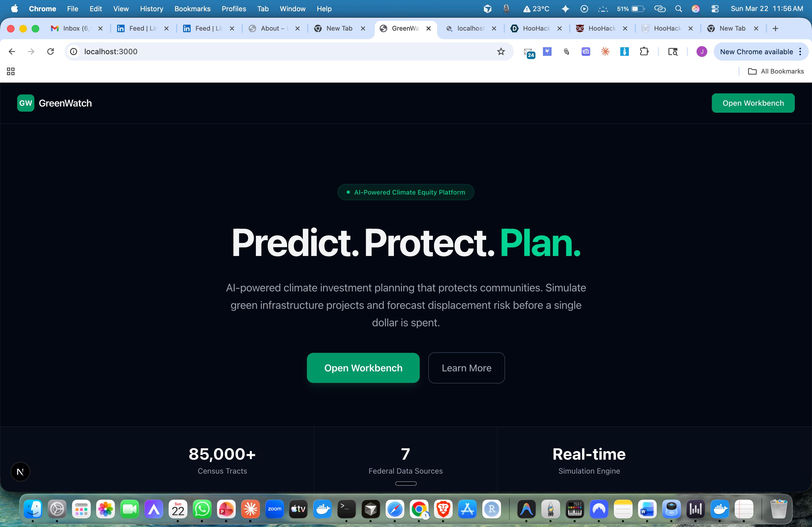
Task: Open a new tab with plus button
Action: (775, 29)
